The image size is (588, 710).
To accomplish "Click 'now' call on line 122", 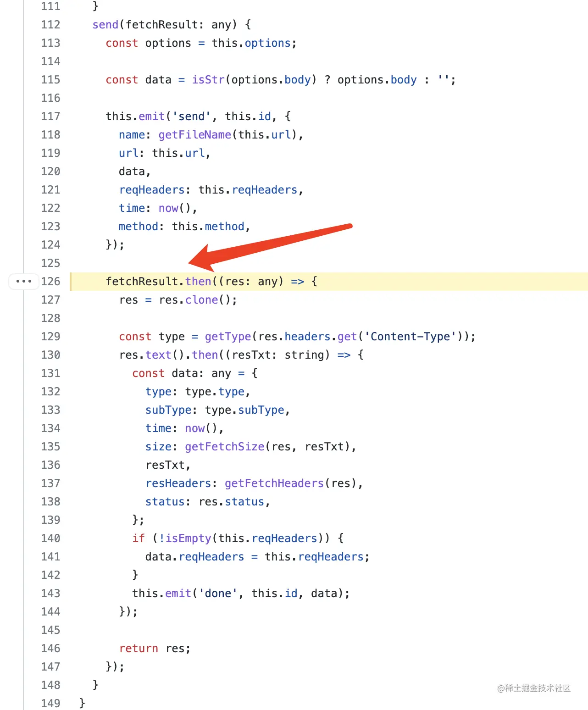I will click(168, 208).
